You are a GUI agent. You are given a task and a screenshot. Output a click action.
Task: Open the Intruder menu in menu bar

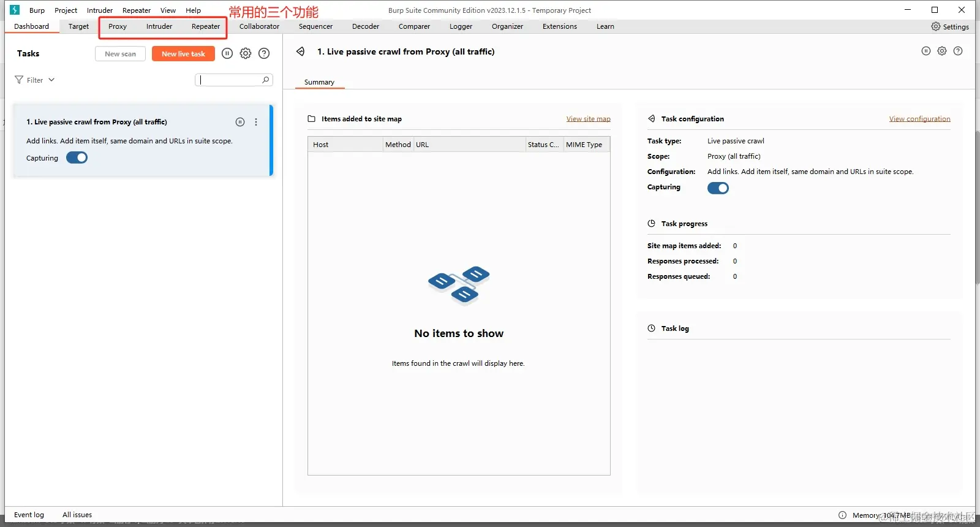tap(100, 10)
